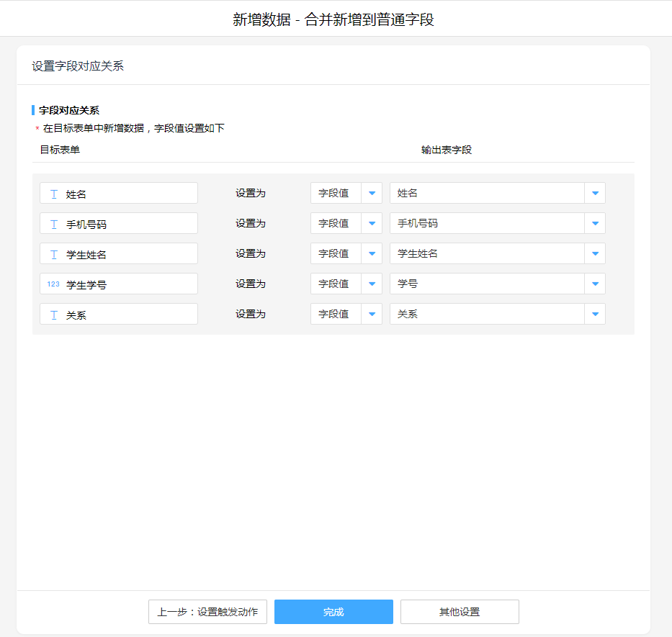
Task: Click the text-type icon beside 姓名
Action: pyautogui.click(x=54, y=194)
